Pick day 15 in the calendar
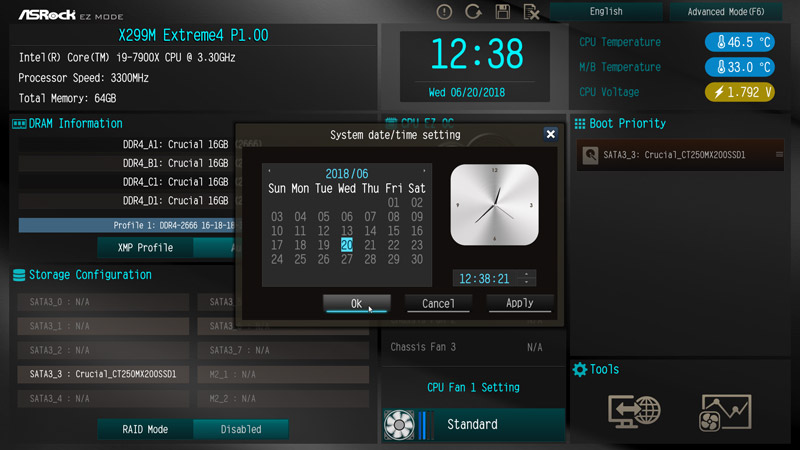This screenshot has width=800, height=450. [x=393, y=231]
